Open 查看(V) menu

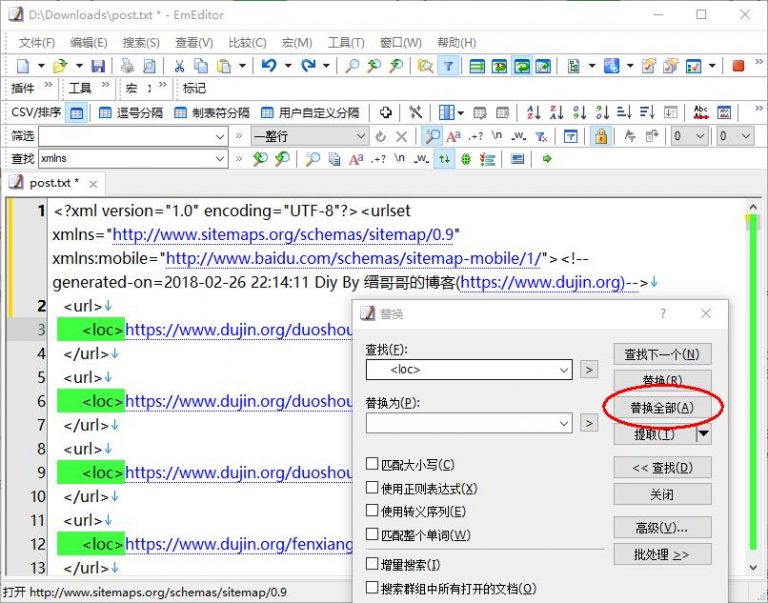click(x=194, y=43)
